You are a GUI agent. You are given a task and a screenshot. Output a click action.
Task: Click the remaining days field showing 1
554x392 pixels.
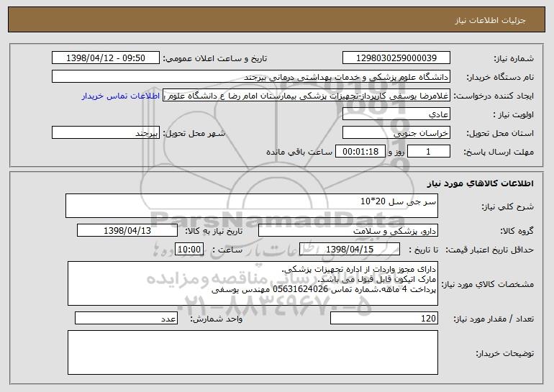point(429,152)
